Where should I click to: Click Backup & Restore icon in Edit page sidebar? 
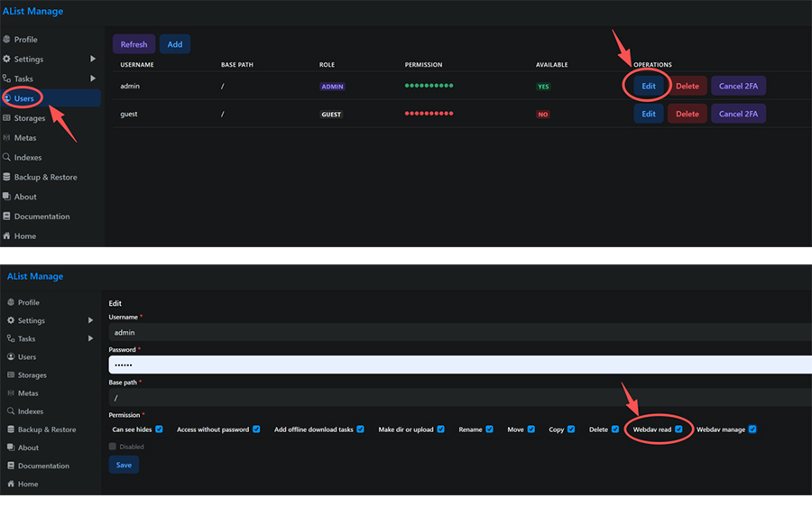click(11, 429)
